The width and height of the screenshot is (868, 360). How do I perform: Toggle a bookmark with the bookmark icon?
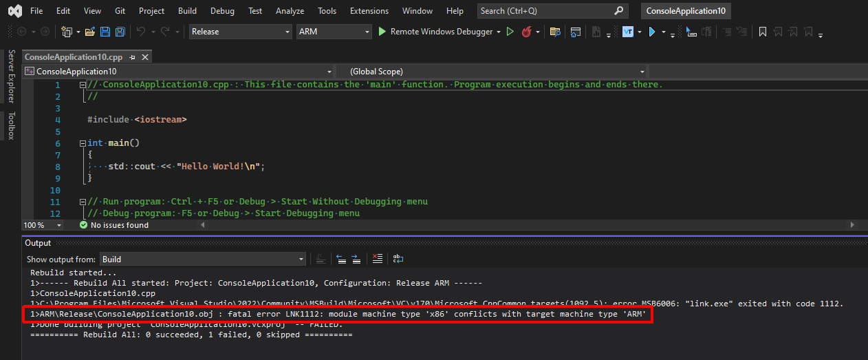[763, 32]
